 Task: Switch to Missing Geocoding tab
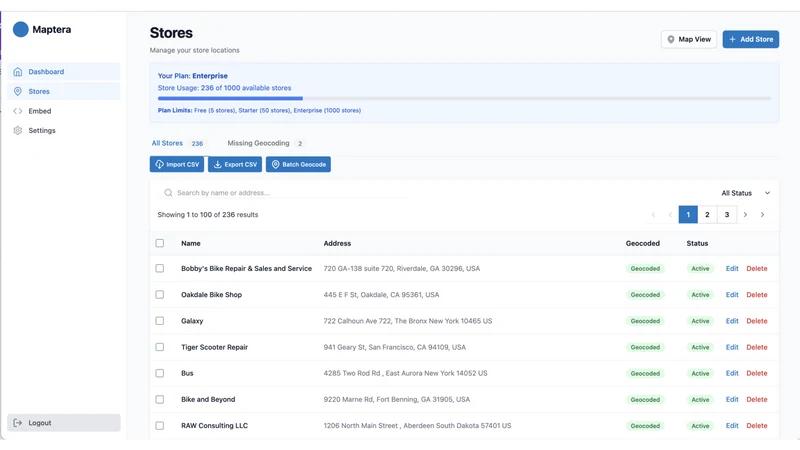(x=265, y=143)
